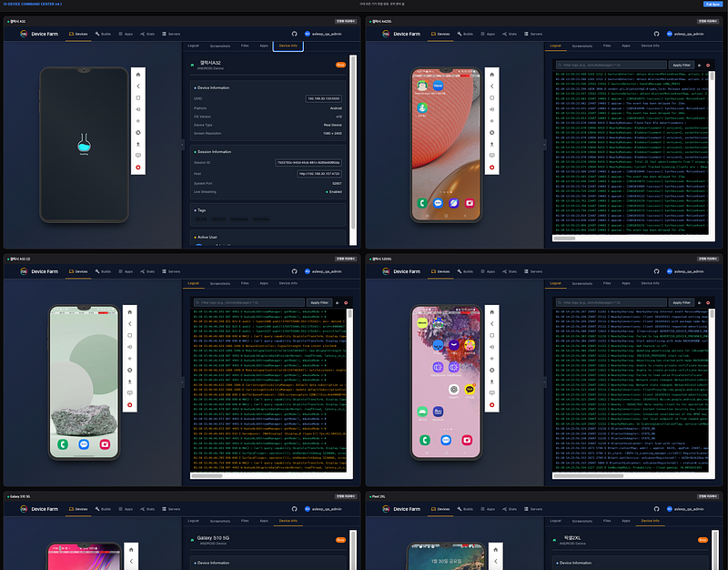Open Devices nav item in A32 (2) panel
Image resolution: width=728 pixels, height=570 pixels.
78,271
